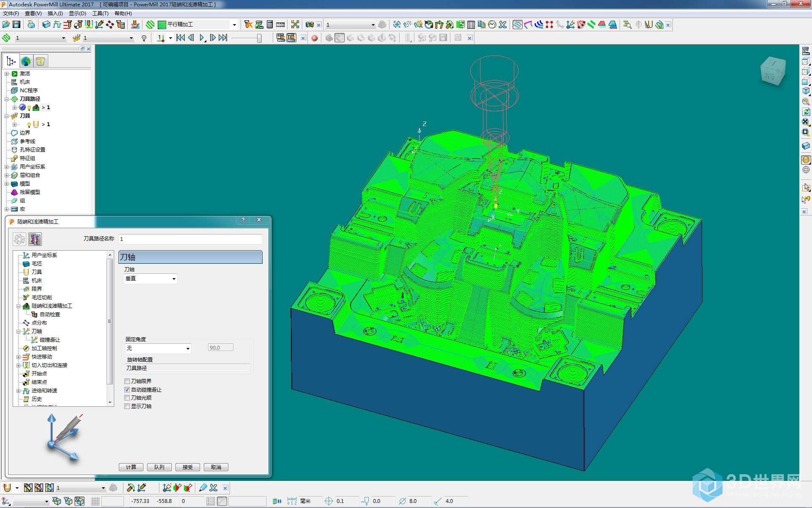Save the project with floppy disk icon

tap(16, 25)
